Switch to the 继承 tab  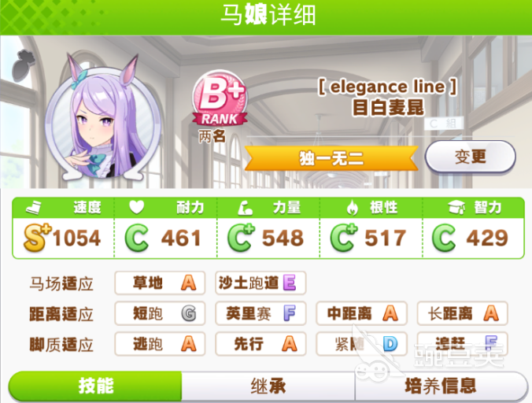tap(268, 386)
